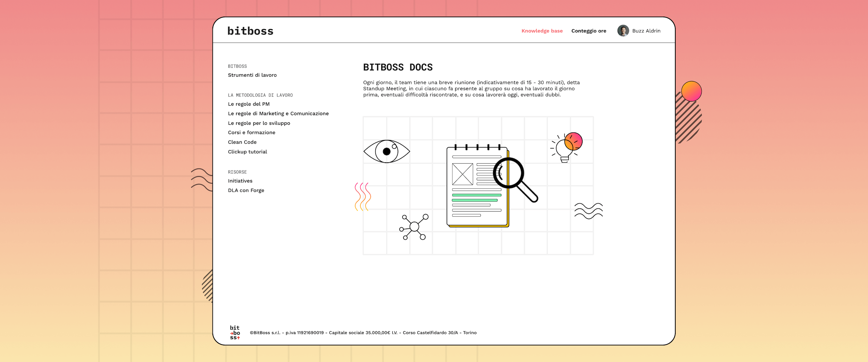Open the Clickup tutorial page
Screen dimensions: 868x362
point(247,152)
